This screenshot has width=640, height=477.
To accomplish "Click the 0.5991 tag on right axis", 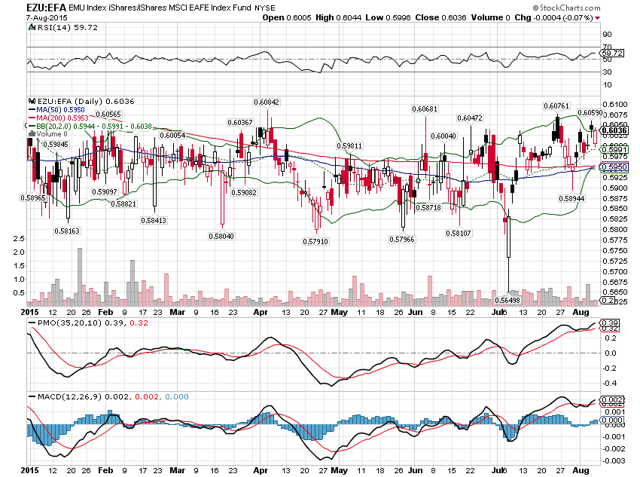I will point(615,150).
